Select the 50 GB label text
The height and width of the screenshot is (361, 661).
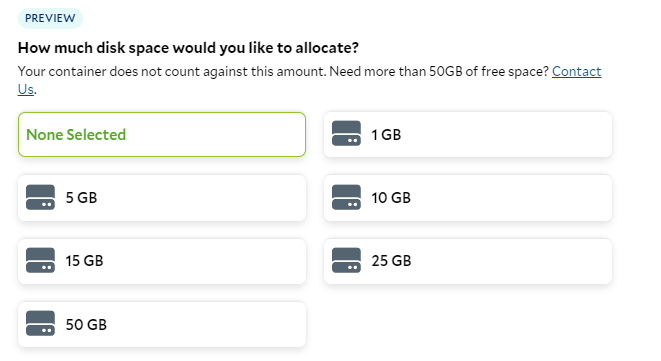pyautogui.click(x=86, y=325)
